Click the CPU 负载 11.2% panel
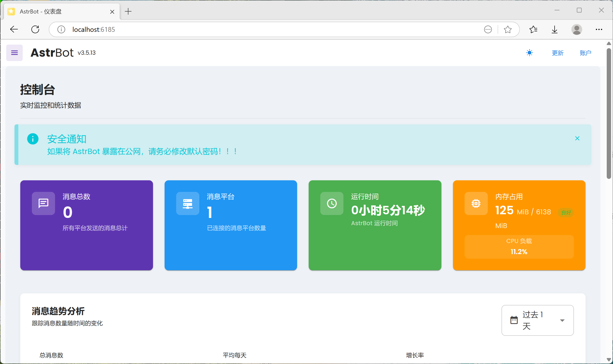 click(x=519, y=247)
